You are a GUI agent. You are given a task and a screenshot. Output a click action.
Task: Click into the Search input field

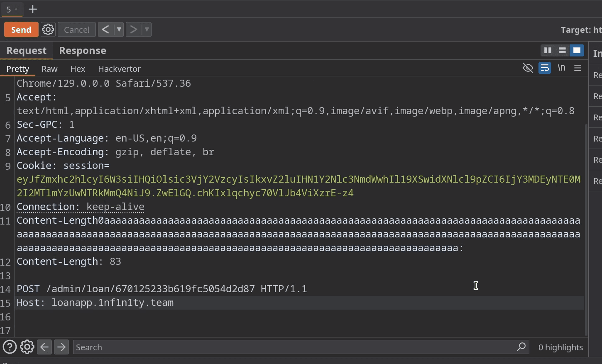[291, 347]
